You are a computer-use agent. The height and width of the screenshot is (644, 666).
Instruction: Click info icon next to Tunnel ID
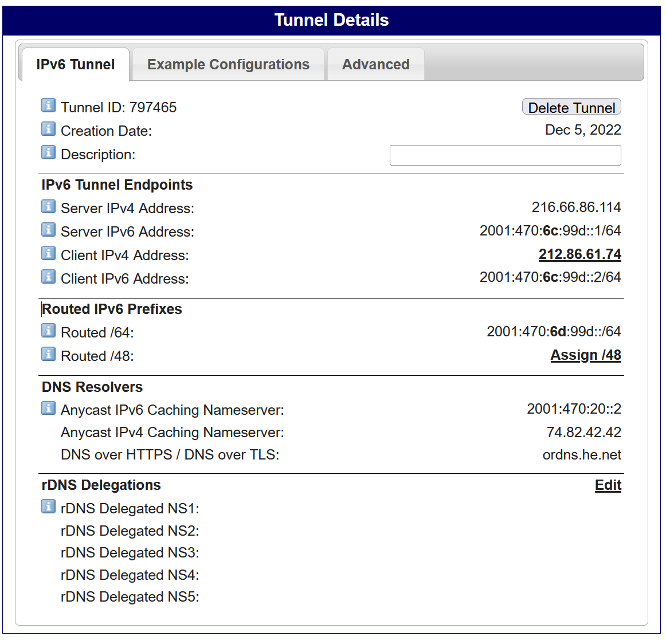point(48,105)
